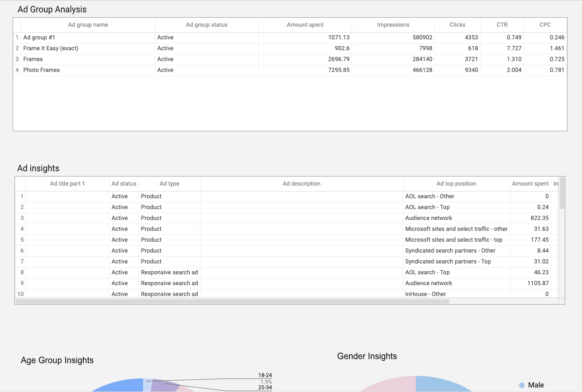Click 'AOL search - Other' cell in row 1
The image size is (582, 392).
[456, 196]
